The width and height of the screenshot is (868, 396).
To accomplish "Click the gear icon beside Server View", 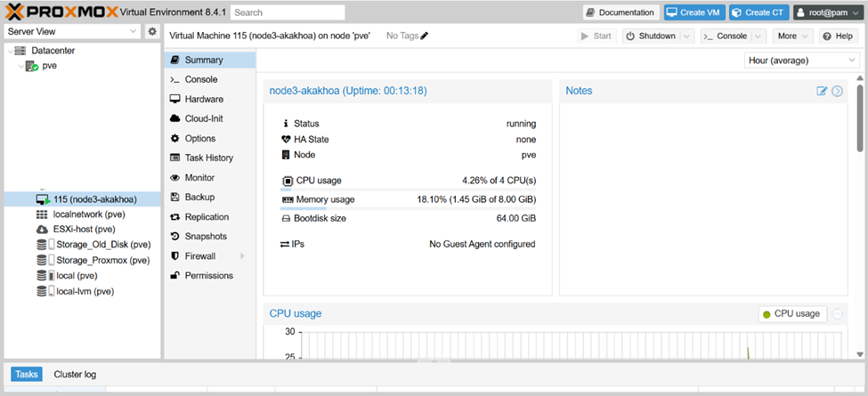I will point(152,32).
